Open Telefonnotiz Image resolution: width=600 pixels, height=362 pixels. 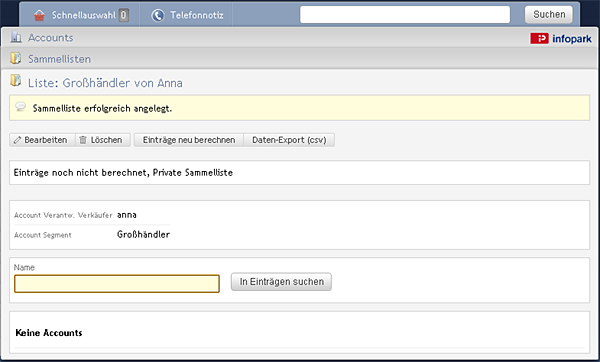click(x=197, y=15)
